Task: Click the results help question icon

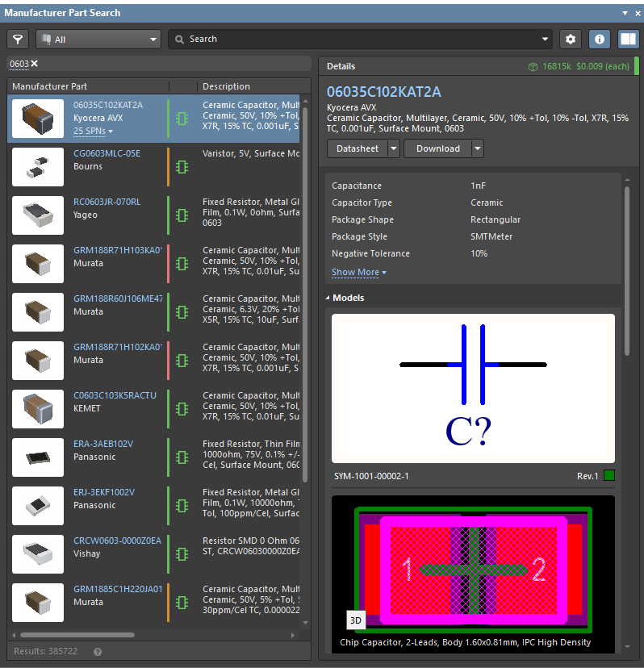Action: point(98,651)
